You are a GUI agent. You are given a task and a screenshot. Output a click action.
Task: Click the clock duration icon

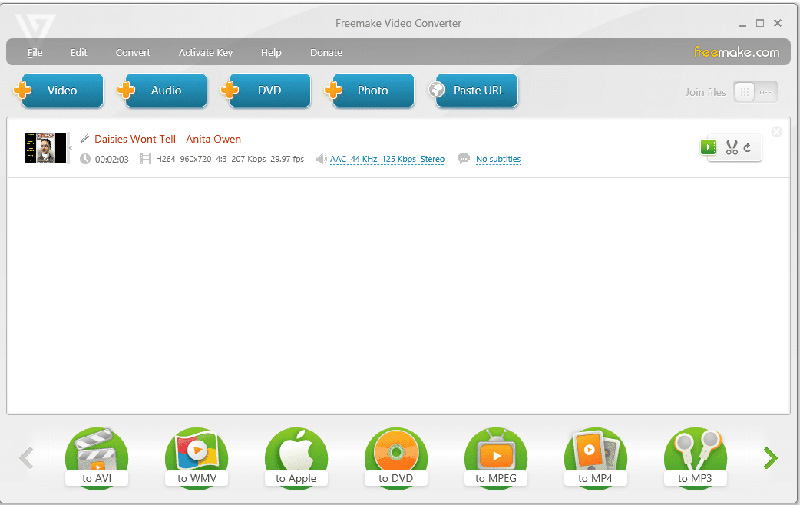[85, 159]
